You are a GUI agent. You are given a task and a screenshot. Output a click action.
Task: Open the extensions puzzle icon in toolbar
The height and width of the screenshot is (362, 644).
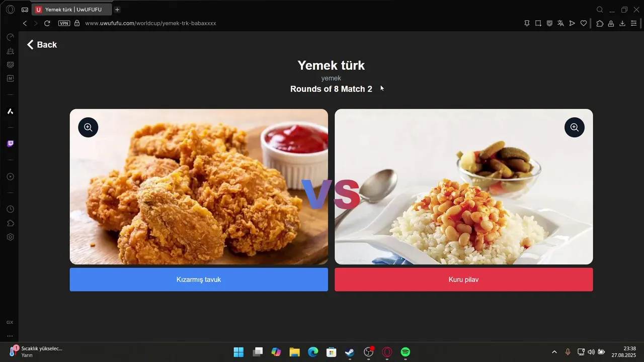pos(600,23)
